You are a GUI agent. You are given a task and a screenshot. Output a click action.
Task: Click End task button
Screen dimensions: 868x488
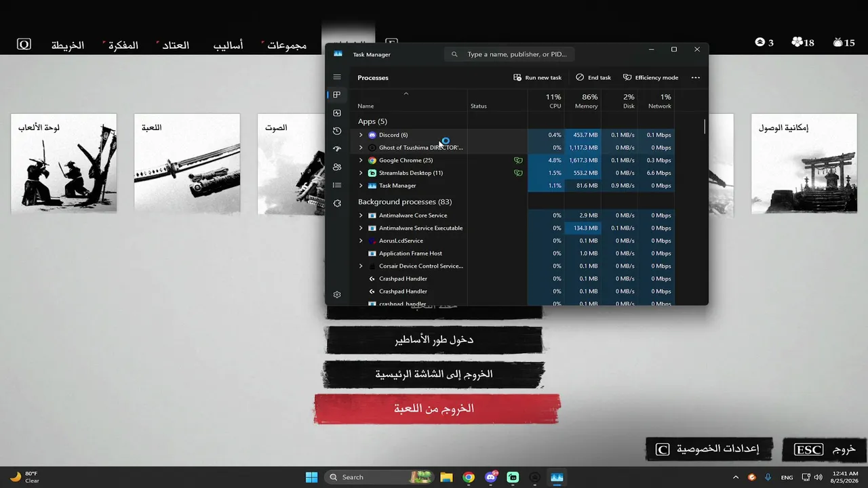593,77
